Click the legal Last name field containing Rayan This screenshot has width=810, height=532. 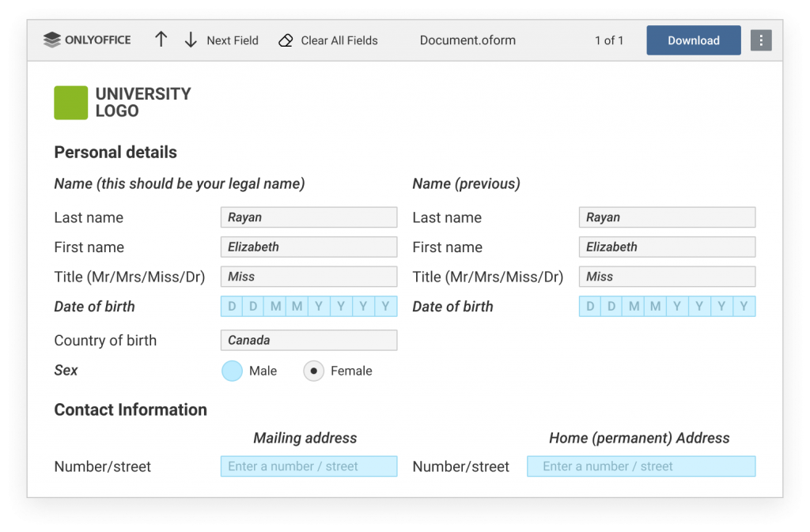pos(308,217)
